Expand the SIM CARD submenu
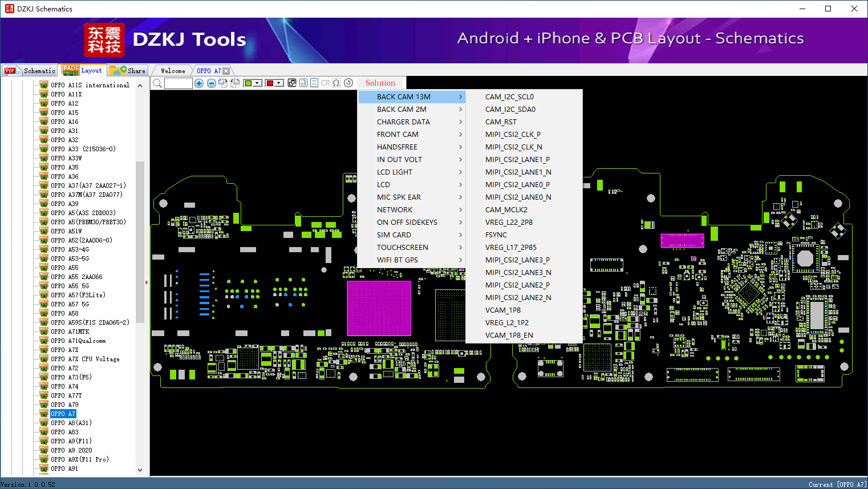Viewport: 868px width, 489px height. point(412,235)
